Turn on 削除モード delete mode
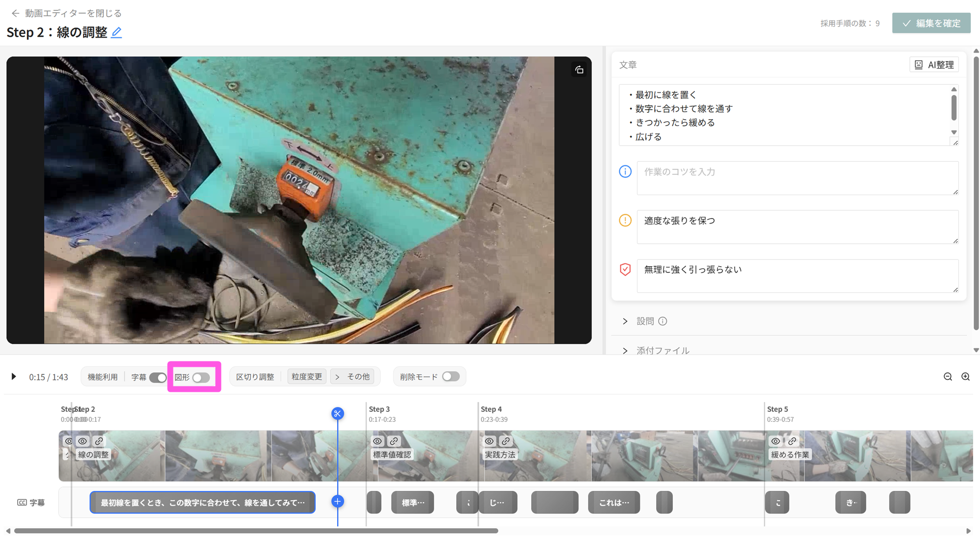The width and height of the screenshot is (980, 536). click(450, 377)
